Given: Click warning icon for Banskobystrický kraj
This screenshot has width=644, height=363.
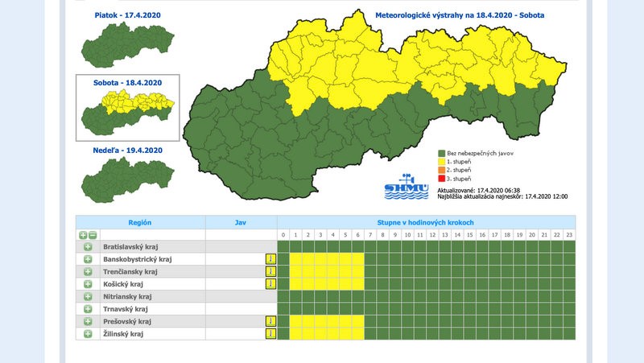Looking at the screenshot, I should [x=271, y=259].
